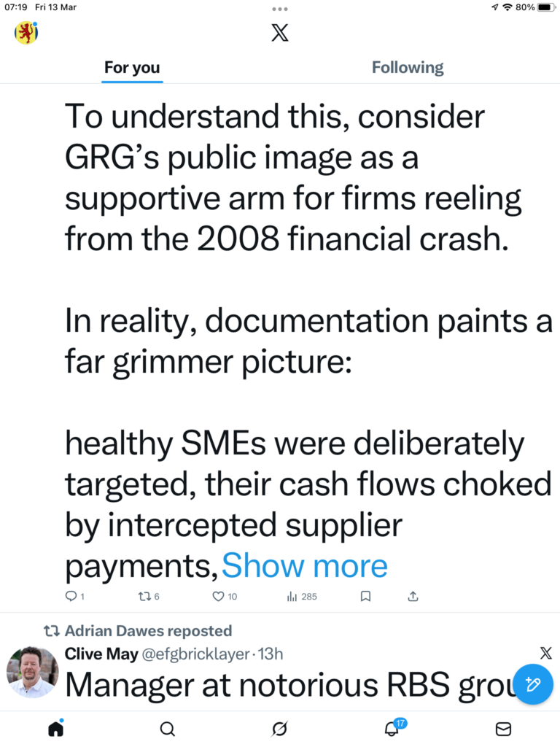Screen dimensions: 560x747
Task: Switch to the Following tab
Action: tap(408, 68)
